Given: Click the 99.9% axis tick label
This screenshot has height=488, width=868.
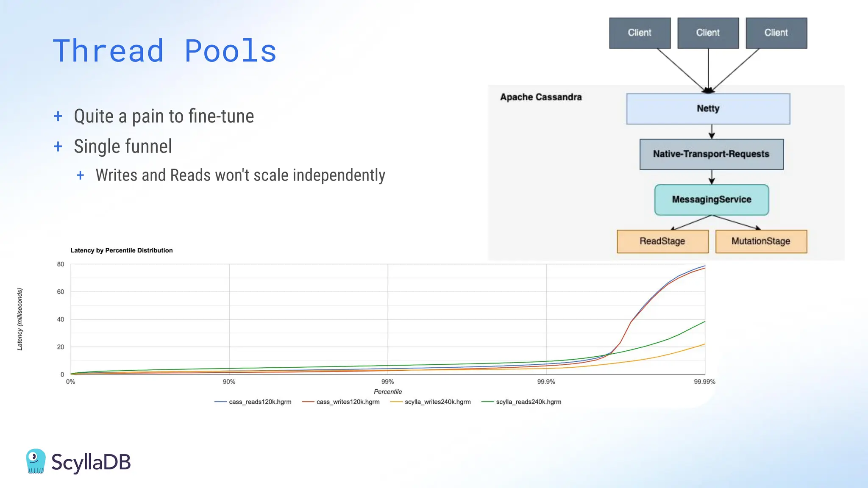Looking at the screenshot, I should [x=546, y=382].
